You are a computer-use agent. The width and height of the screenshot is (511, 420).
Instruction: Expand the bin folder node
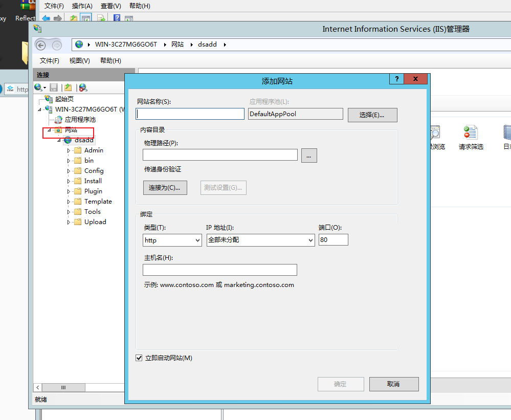(x=69, y=161)
